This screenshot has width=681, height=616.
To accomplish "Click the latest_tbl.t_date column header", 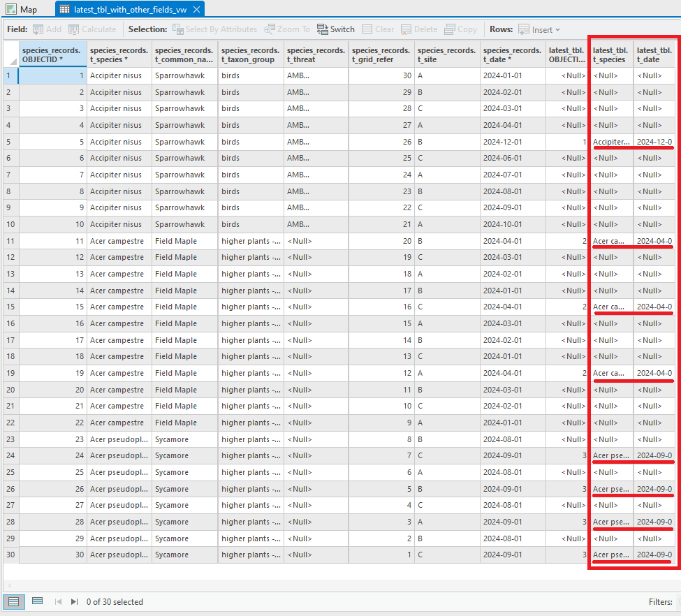I will click(654, 54).
